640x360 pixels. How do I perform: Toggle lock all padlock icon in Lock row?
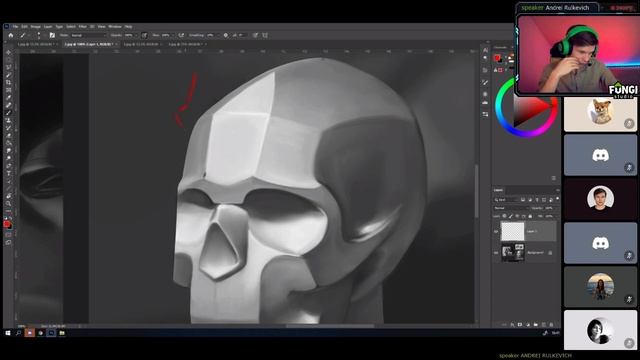tap(530, 216)
